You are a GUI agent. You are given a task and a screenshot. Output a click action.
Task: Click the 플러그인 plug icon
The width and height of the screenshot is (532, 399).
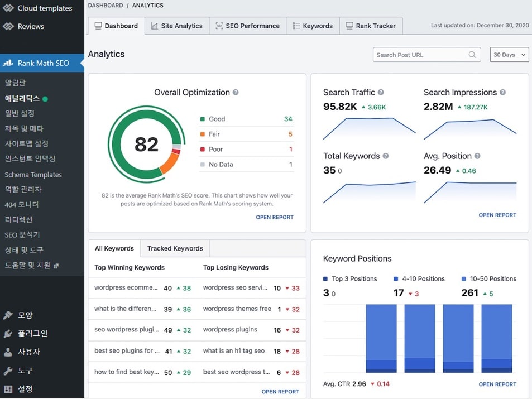coord(8,334)
